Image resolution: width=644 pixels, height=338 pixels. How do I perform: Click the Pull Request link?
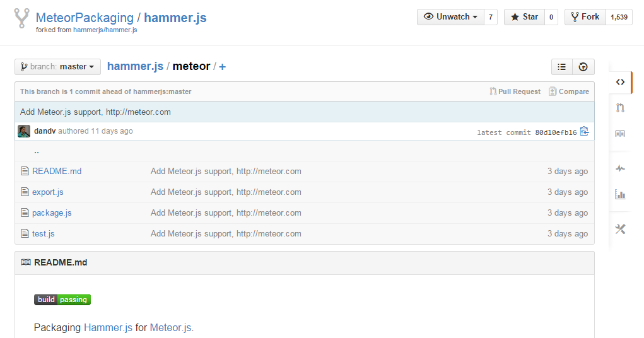[515, 91]
